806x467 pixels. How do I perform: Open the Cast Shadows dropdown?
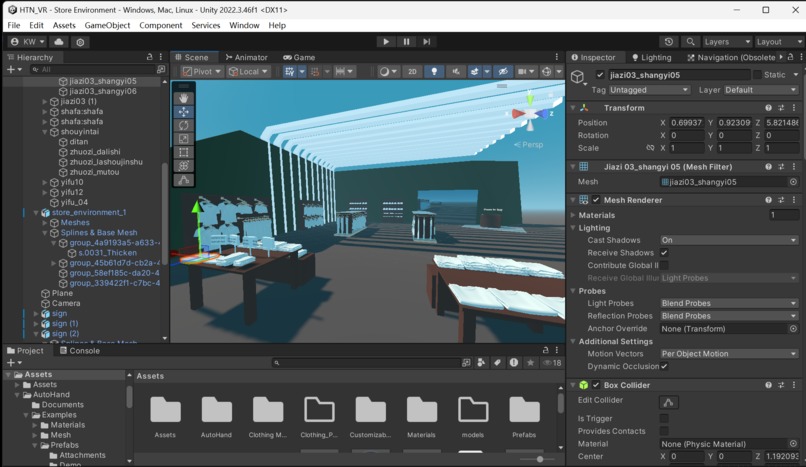729,240
